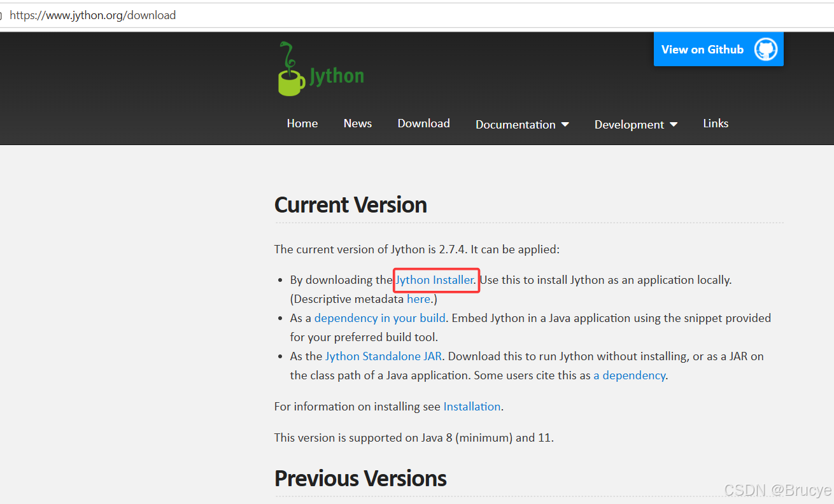Image resolution: width=834 pixels, height=504 pixels.
Task: Click the 'supported on Java 8' sentence
Action: pos(414,438)
